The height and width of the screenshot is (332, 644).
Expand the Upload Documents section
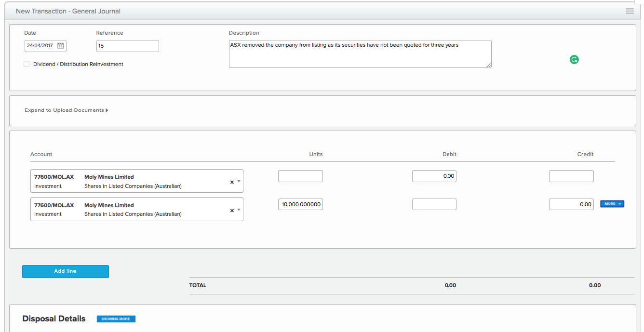[67, 110]
